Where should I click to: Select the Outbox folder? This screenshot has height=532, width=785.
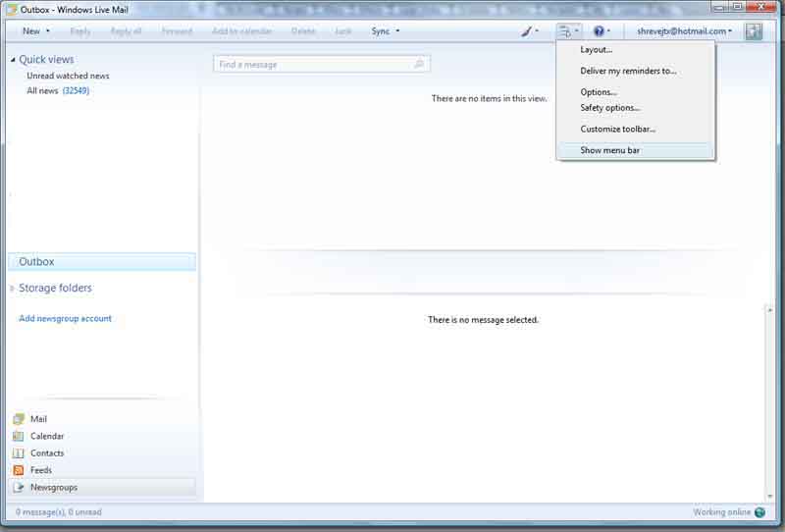[102, 261]
